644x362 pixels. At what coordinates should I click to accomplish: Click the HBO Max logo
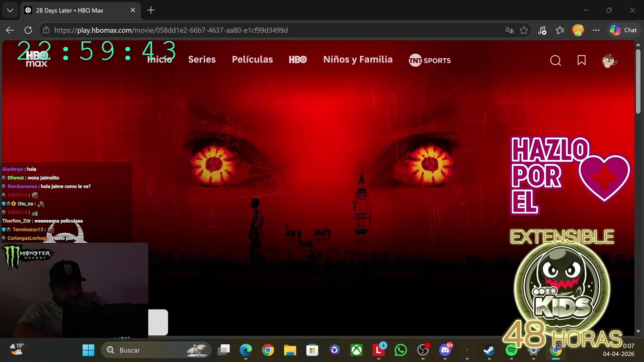coord(37,59)
